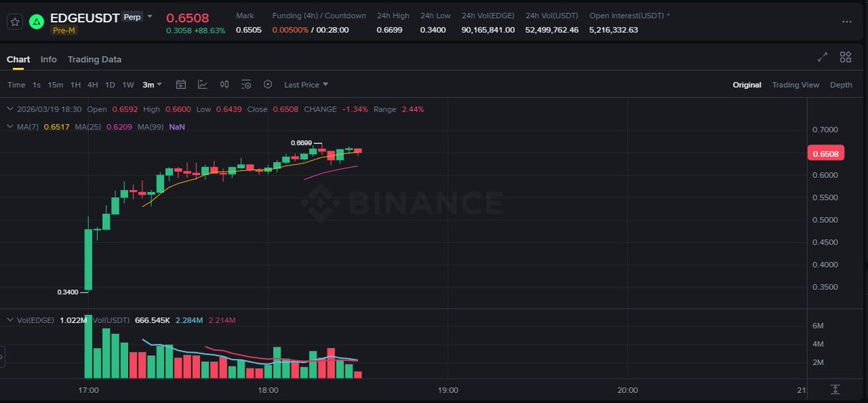Click the EDGEUSDT pair name
The width and height of the screenshot is (868, 403).
click(x=85, y=17)
